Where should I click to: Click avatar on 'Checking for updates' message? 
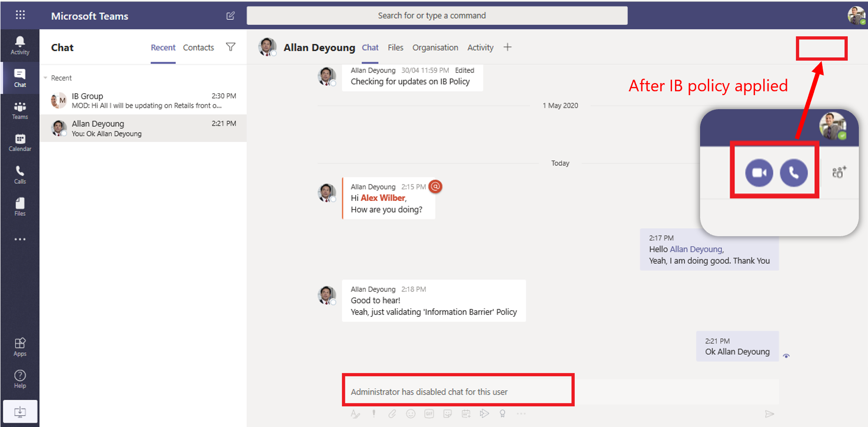327,76
